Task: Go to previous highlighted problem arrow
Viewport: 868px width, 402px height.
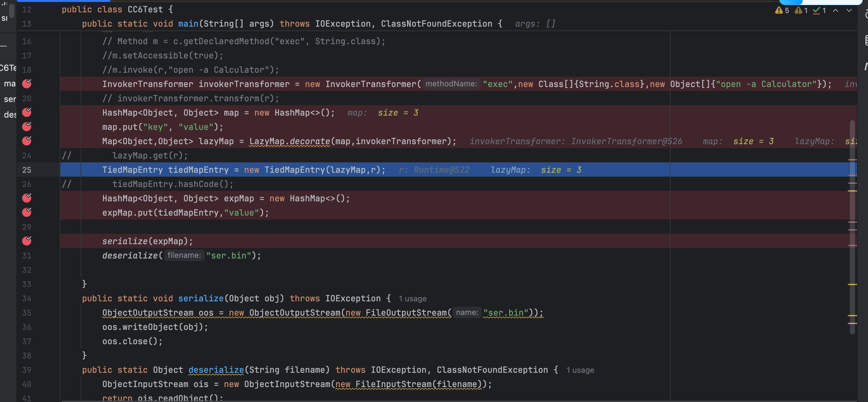Action: [x=836, y=10]
